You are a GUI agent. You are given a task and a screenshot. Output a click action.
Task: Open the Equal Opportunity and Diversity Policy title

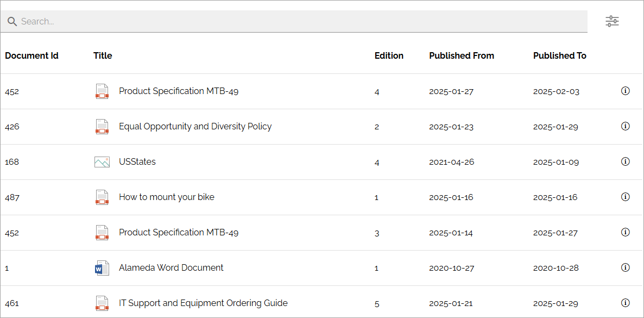195,126
